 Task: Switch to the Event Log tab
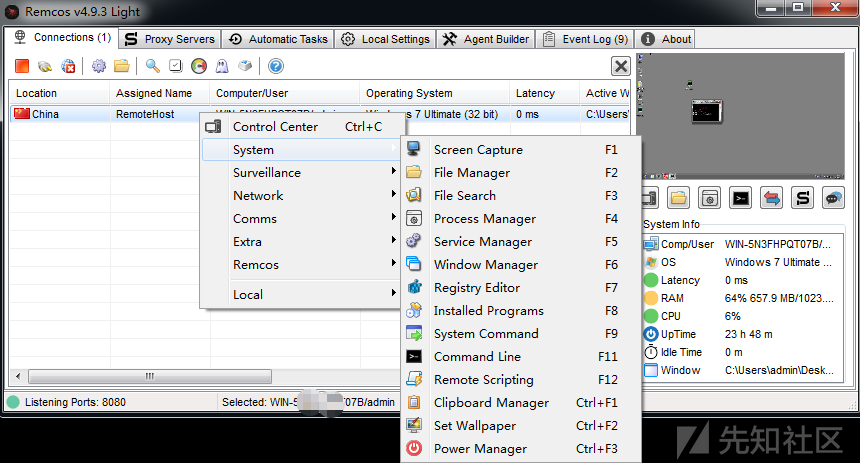coord(584,39)
